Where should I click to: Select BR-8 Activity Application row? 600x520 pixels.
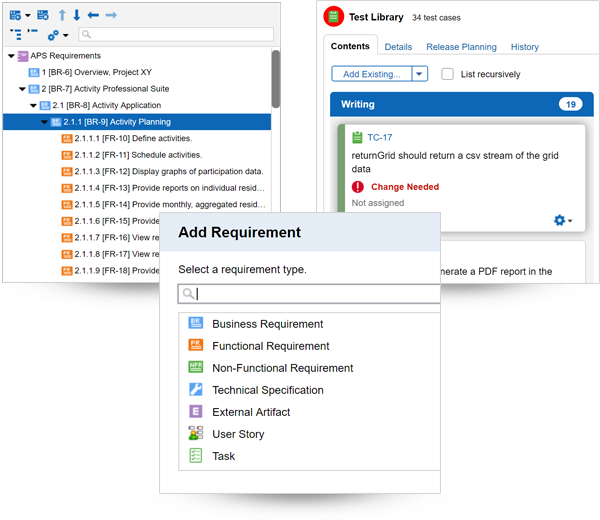click(x=106, y=105)
